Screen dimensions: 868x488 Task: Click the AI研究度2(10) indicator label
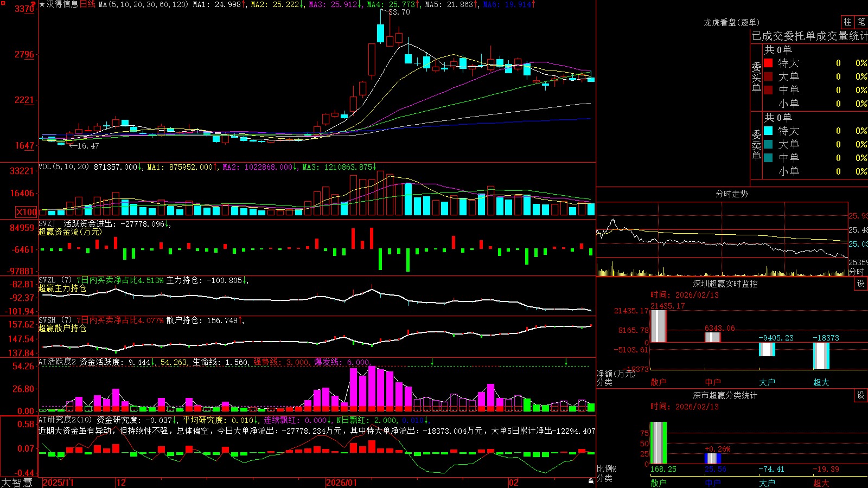[x=66, y=420]
